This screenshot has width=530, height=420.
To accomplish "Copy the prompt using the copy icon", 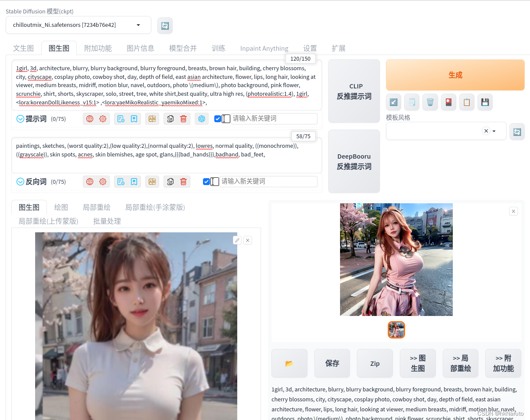I will [170, 118].
